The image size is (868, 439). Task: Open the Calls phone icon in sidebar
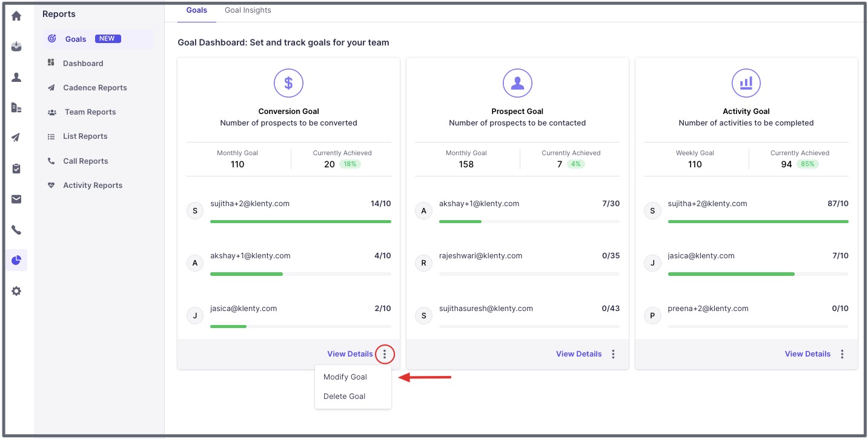pyautogui.click(x=16, y=230)
